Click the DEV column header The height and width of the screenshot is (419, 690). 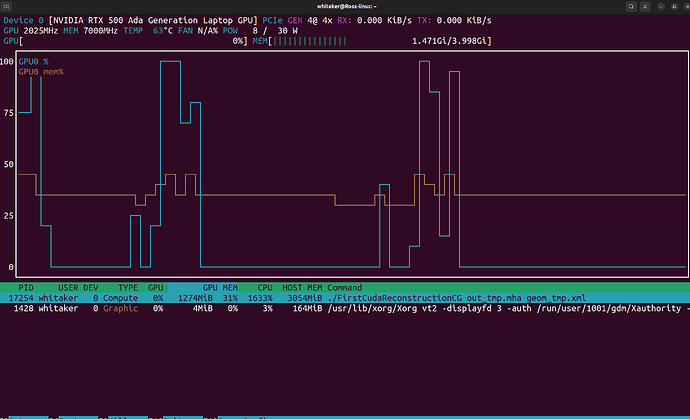click(x=91, y=288)
